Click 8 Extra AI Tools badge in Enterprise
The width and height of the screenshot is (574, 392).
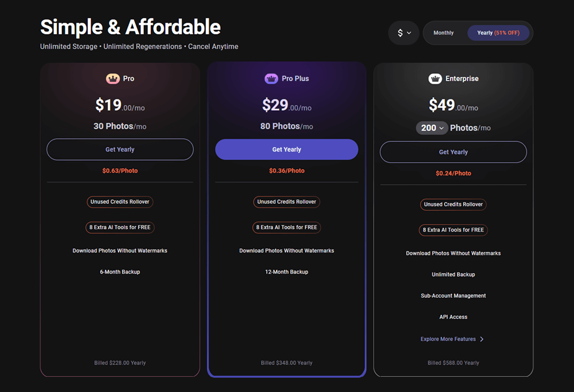453,230
